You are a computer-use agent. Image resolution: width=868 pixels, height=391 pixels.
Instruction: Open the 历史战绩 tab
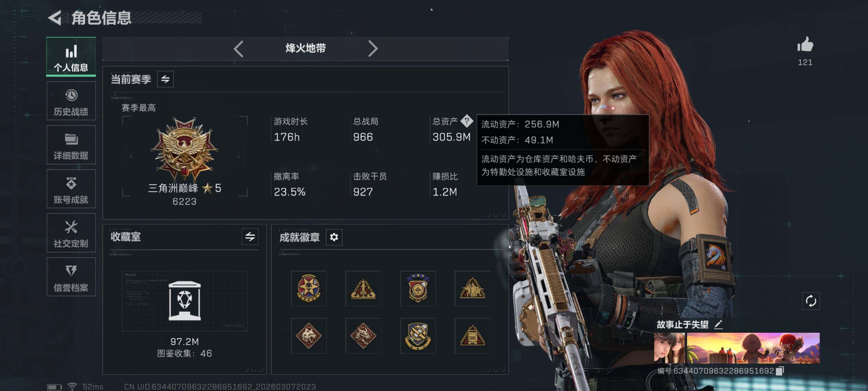point(71,101)
